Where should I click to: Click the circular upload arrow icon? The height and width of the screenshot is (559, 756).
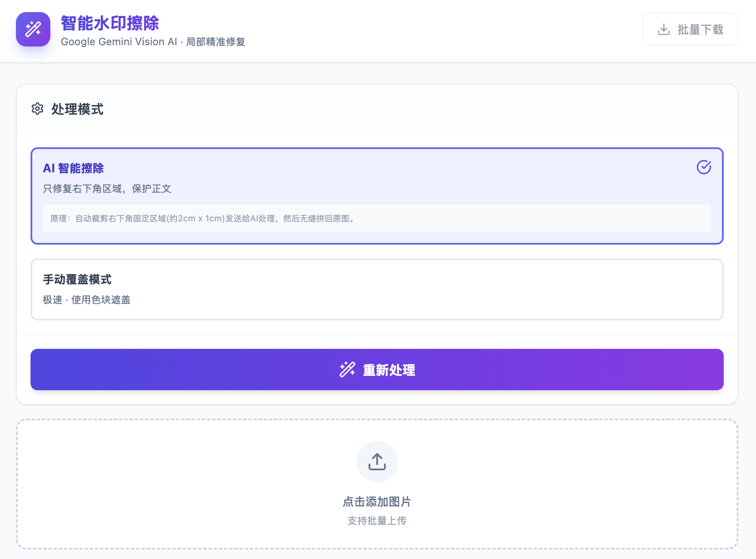pyautogui.click(x=377, y=461)
